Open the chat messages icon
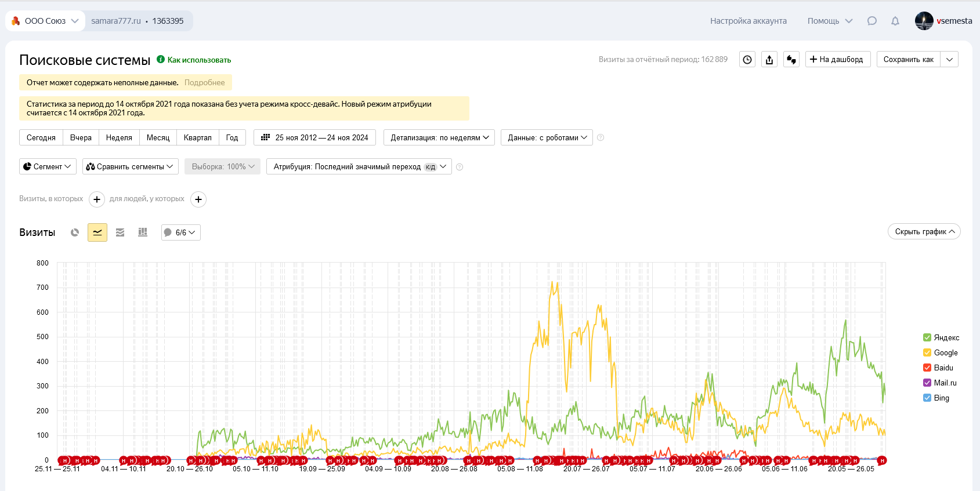980x491 pixels. (871, 21)
